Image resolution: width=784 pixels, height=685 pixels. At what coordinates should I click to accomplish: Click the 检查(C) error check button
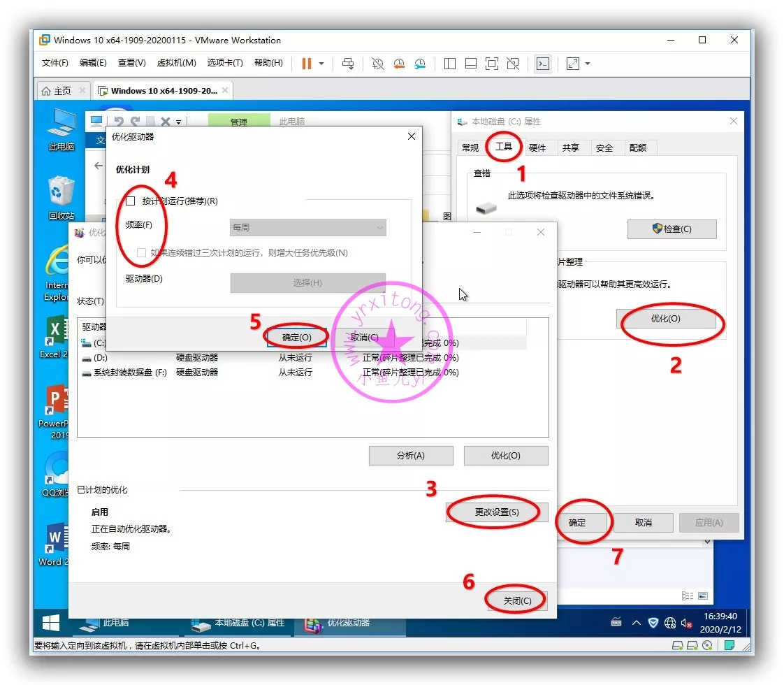672,229
